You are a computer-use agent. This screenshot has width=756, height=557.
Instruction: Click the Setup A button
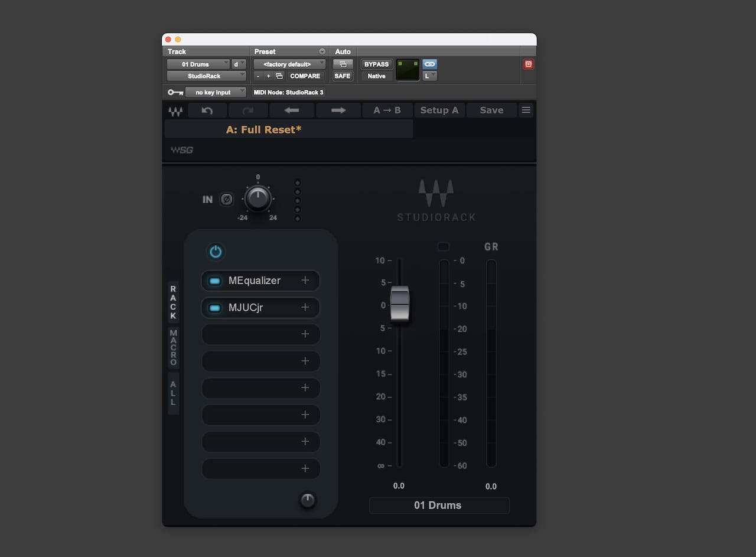[439, 110]
